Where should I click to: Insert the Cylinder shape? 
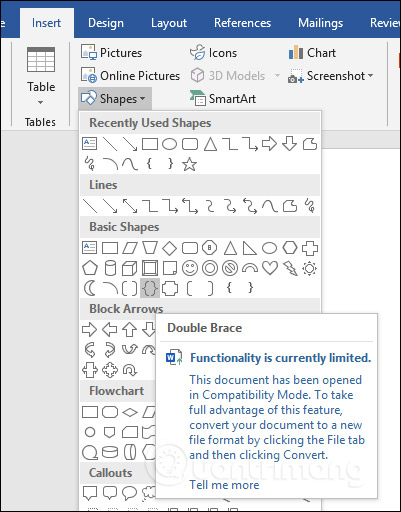pos(110,268)
